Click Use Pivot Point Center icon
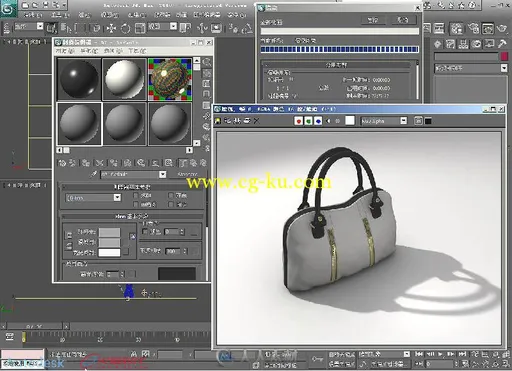 pyautogui.click(x=185, y=28)
